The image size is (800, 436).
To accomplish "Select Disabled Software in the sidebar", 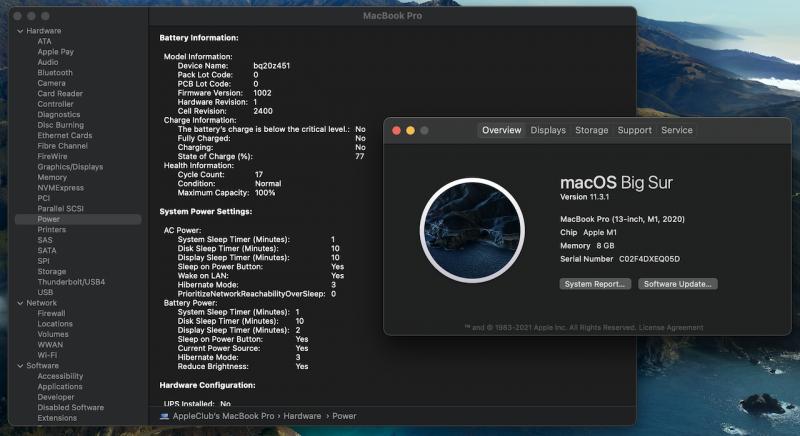I will tap(70, 407).
